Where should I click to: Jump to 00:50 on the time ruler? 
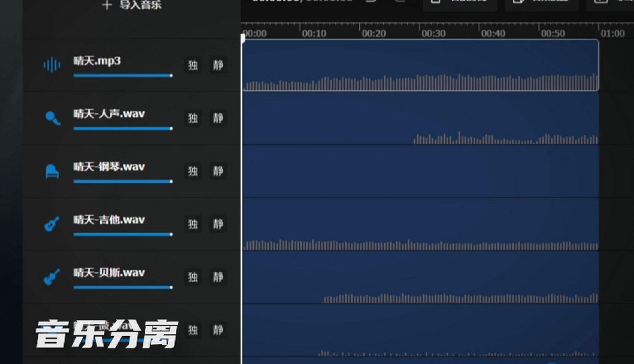pyautogui.click(x=553, y=34)
